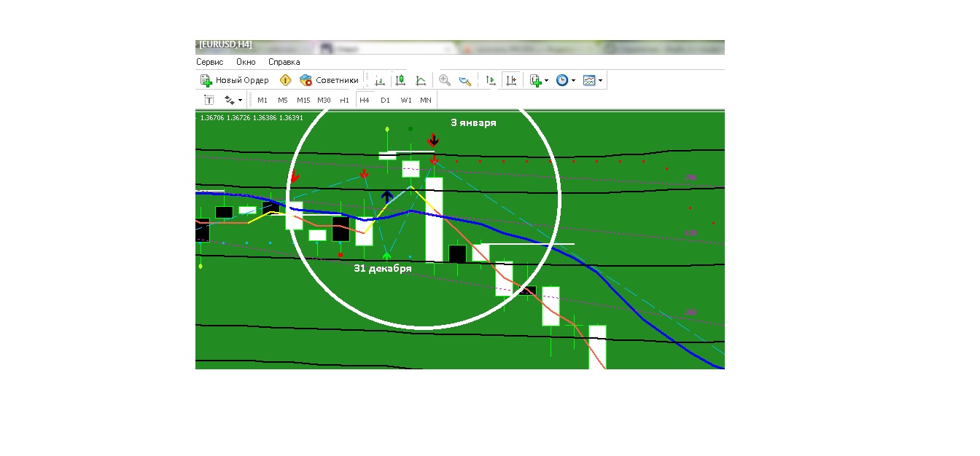Expand the arrows tool dropdown
The width and height of the screenshot is (980, 456).
pyautogui.click(x=241, y=101)
